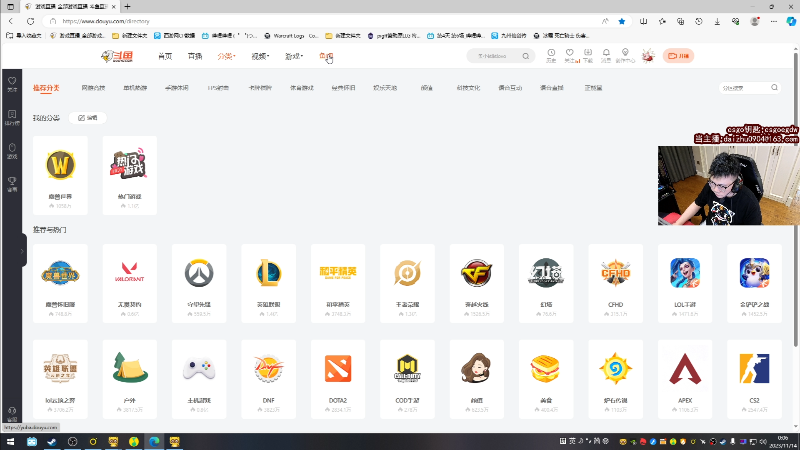Image resolution: width=800 pixels, height=450 pixels.
Task: Expand the 分类 dropdown in top navigation
Action: click(226, 56)
